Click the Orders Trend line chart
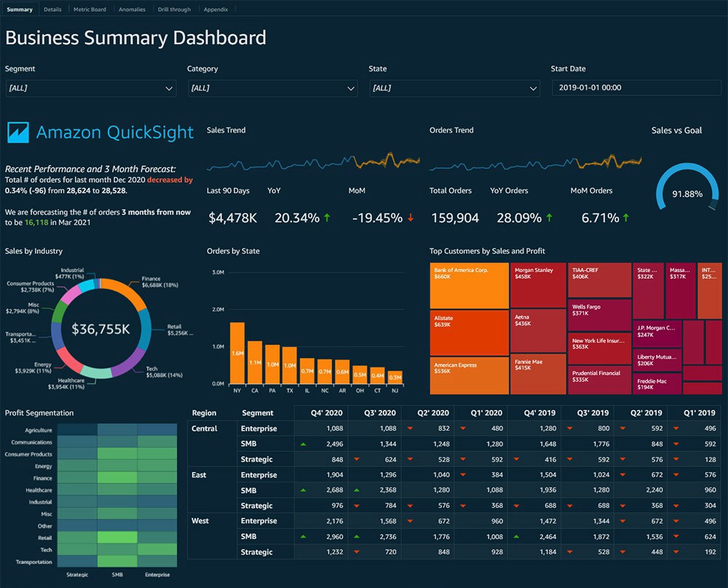The height and width of the screenshot is (588, 728). tap(536, 162)
